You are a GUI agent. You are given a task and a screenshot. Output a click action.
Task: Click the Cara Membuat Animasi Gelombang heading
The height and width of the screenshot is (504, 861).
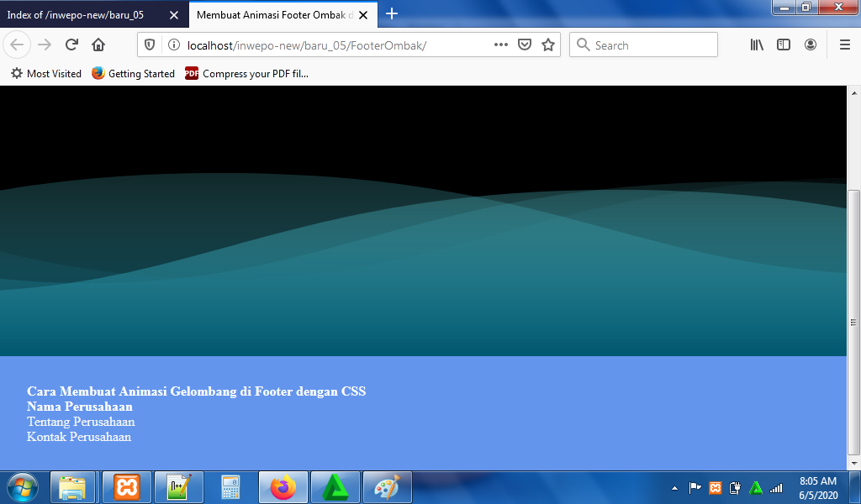tap(197, 391)
